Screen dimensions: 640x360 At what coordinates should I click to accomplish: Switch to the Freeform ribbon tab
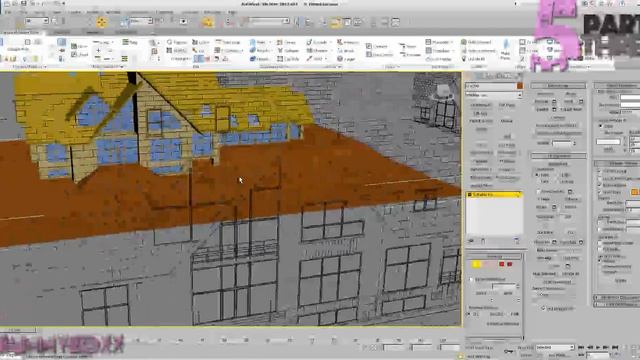coord(62,32)
